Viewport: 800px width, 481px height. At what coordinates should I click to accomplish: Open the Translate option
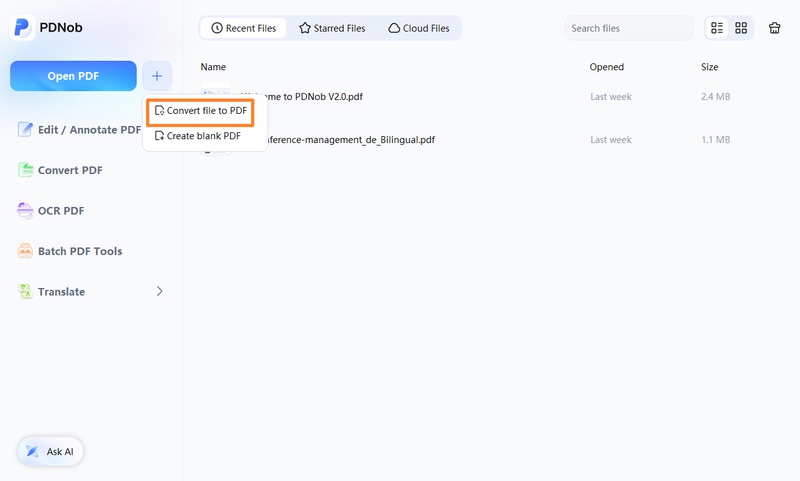click(91, 291)
